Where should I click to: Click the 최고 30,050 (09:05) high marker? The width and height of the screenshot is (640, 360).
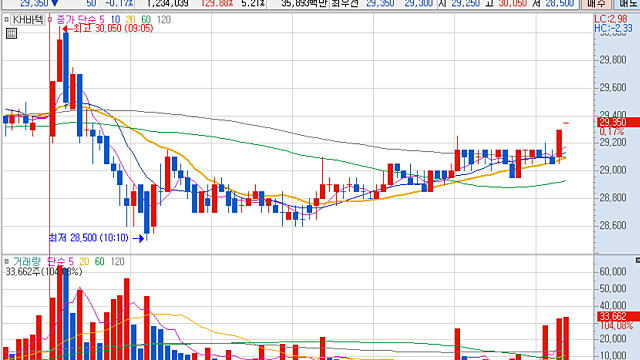click(x=108, y=29)
